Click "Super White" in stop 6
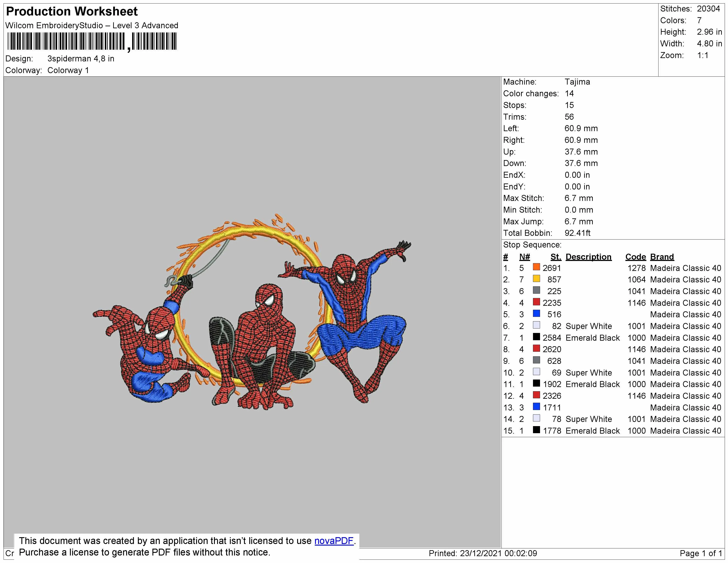Image resolution: width=728 pixels, height=563 pixels. coord(589,326)
